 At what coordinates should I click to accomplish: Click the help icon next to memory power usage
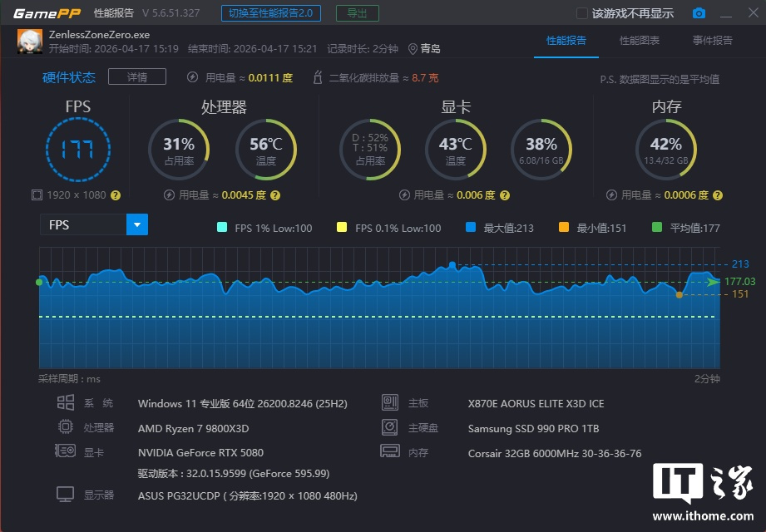coord(718,195)
